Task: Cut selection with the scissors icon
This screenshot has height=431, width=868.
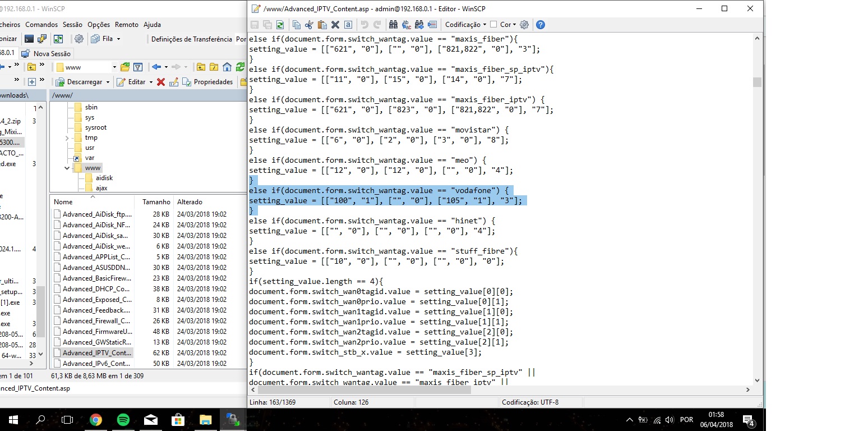Action: click(309, 25)
